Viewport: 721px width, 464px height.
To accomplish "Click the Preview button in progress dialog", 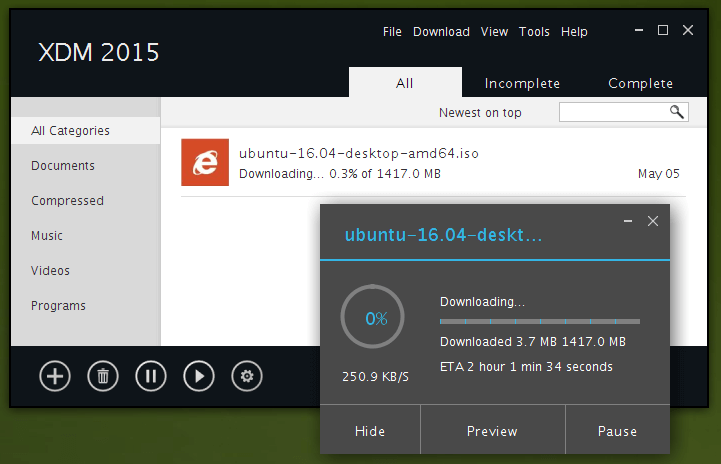I will tap(492, 430).
